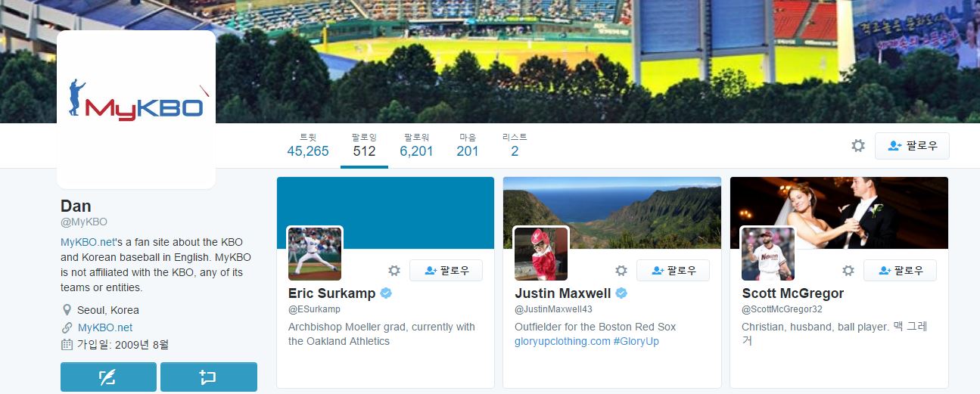980x394 pixels.
Task: Switch to the 팔로워 6,201 tab
Action: [x=416, y=145]
